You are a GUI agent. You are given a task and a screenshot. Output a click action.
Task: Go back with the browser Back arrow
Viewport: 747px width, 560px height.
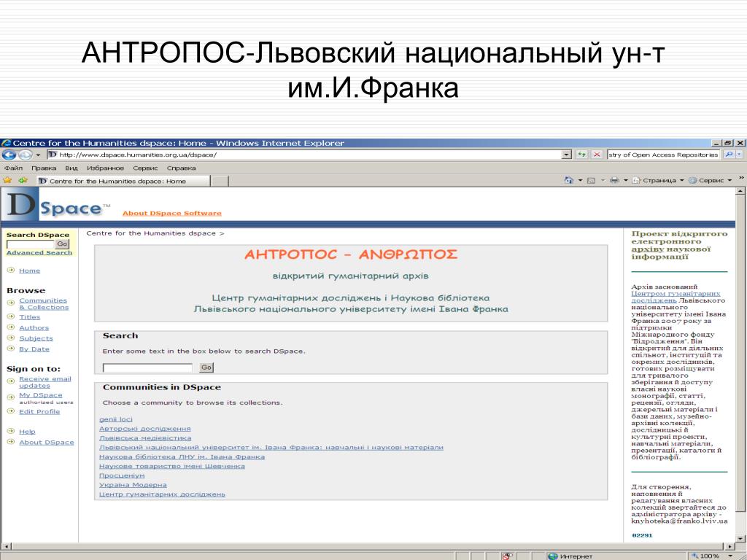9,155
